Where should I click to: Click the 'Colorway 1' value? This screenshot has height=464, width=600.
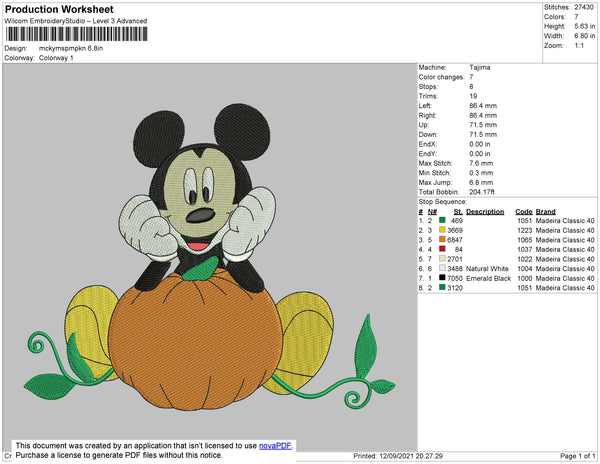(56, 58)
